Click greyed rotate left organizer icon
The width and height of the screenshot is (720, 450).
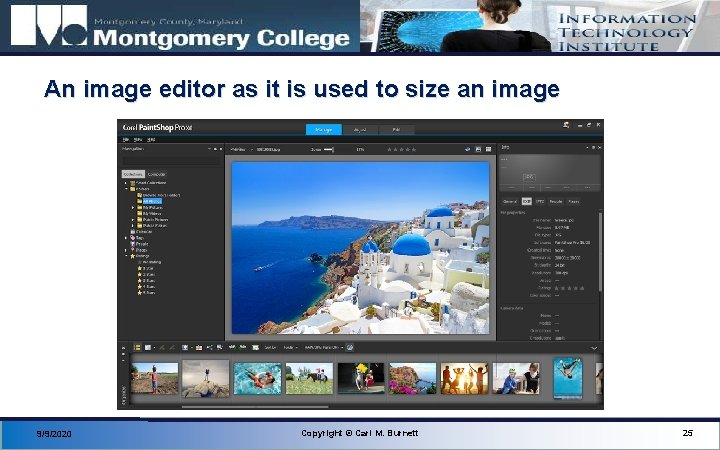click(162, 348)
